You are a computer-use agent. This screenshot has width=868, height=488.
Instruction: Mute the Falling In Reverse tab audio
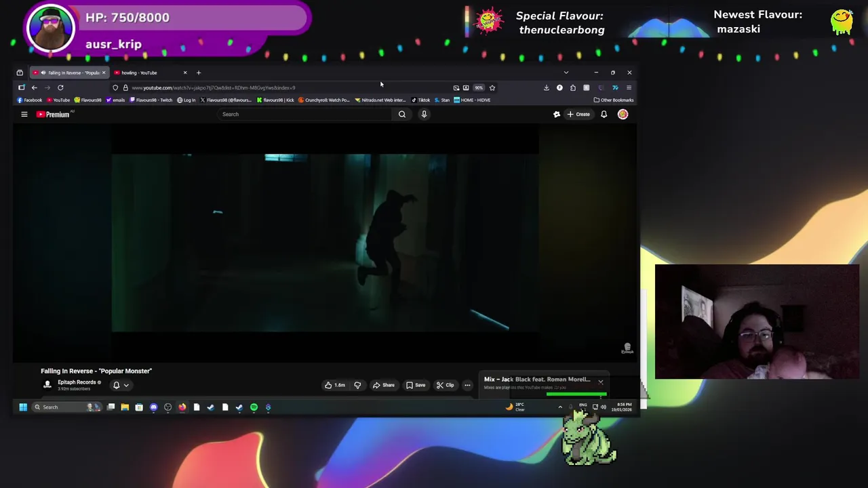[43, 73]
